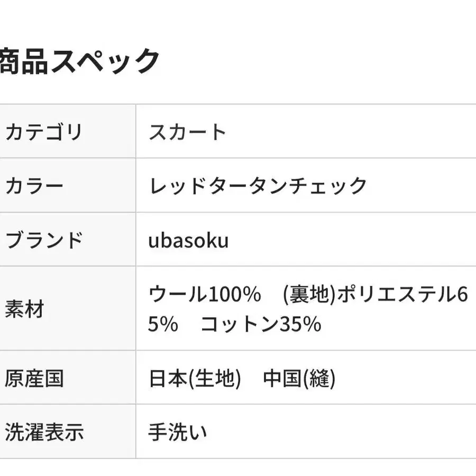
Task: Click the wrapped 5% starting the second material line
Action: (x=162, y=324)
